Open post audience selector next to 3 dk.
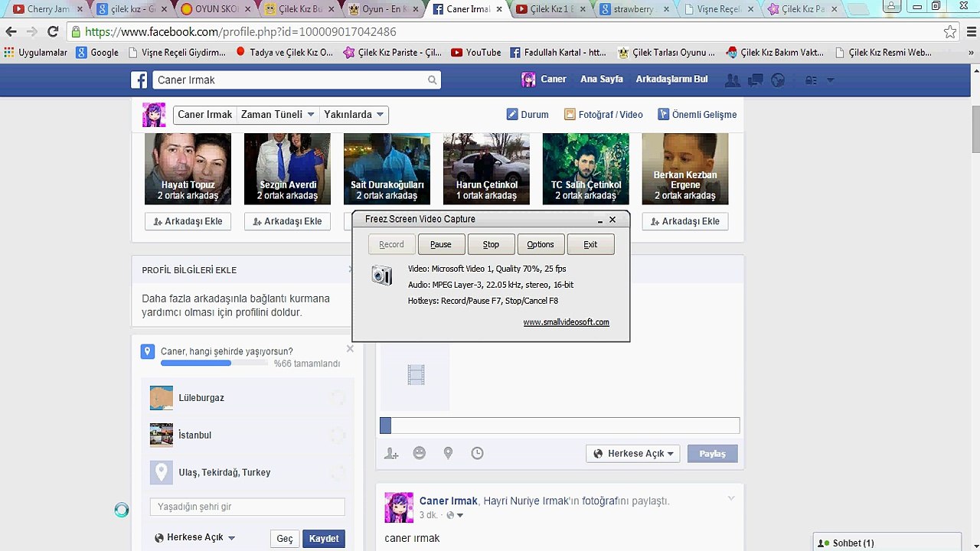The image size is (980, 551). click(x=455, y=515)
